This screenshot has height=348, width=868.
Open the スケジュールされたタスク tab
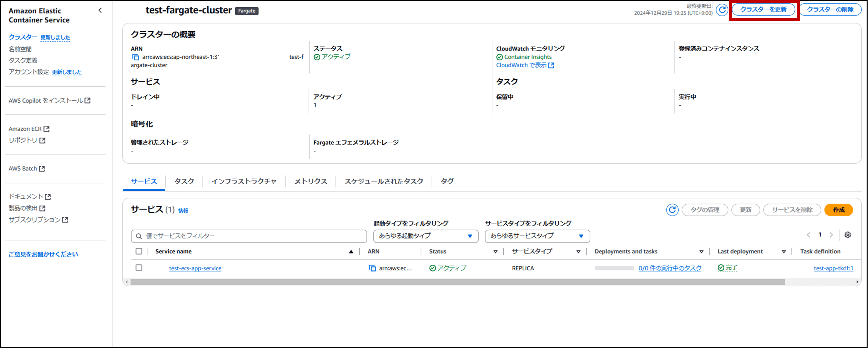point(383,181)
